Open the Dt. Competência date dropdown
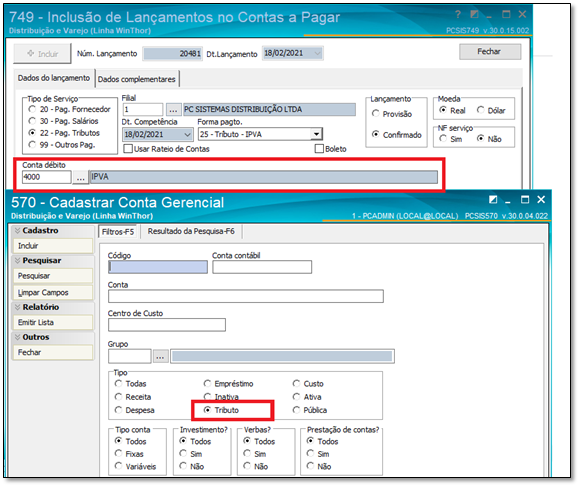This screenshot has width=580, height=487. click(188, 135)
